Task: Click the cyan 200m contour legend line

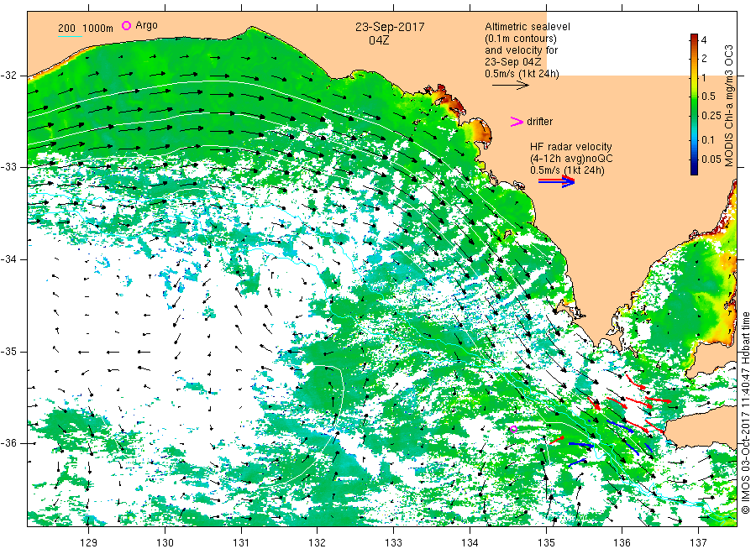Action: coord(70,36)
